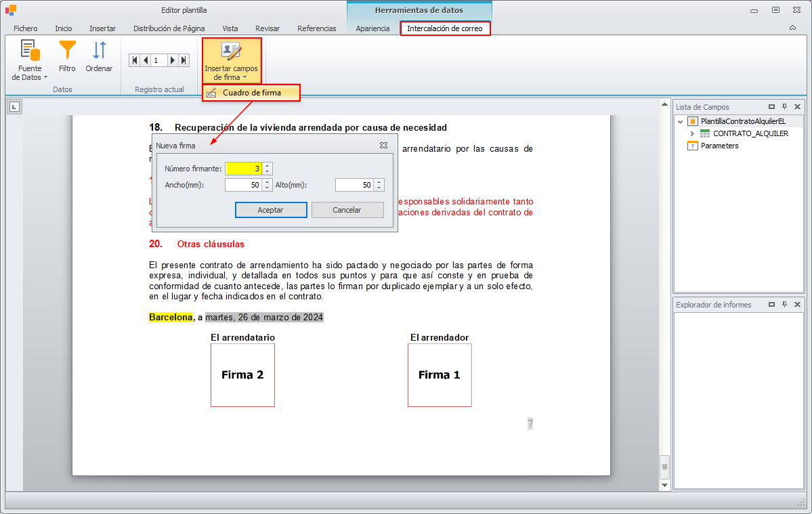This screenshot has width=812, height=514.
Task: Open Distribución de Página tab
Action: 169,28
